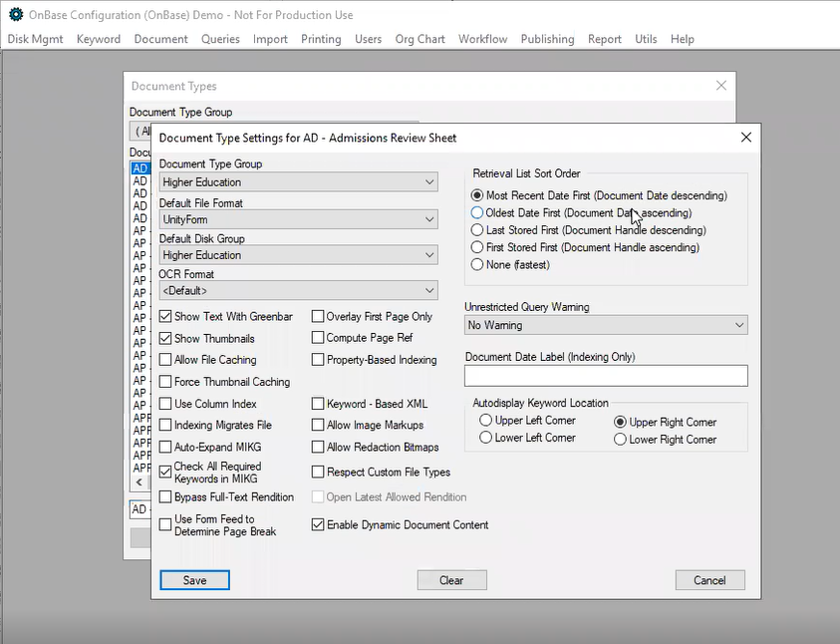Open the Utils menu
Viewport: 840px width, 644px height.
[646, 39]
